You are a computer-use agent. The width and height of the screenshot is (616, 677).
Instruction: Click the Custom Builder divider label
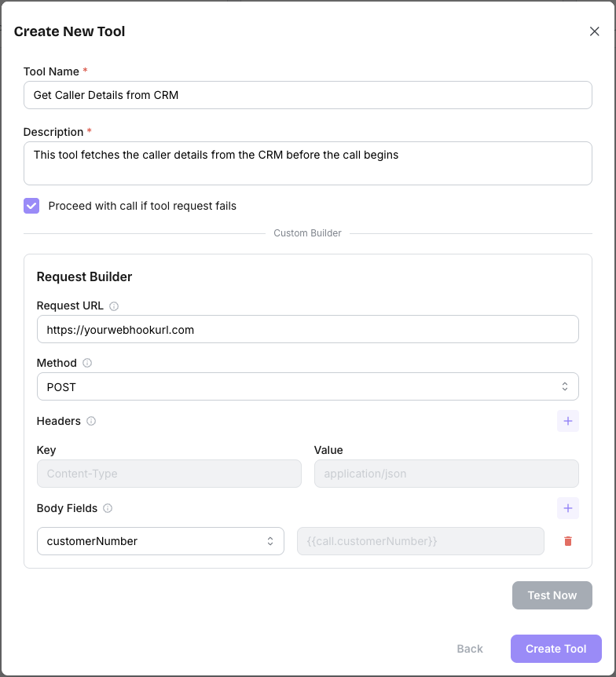307,233
